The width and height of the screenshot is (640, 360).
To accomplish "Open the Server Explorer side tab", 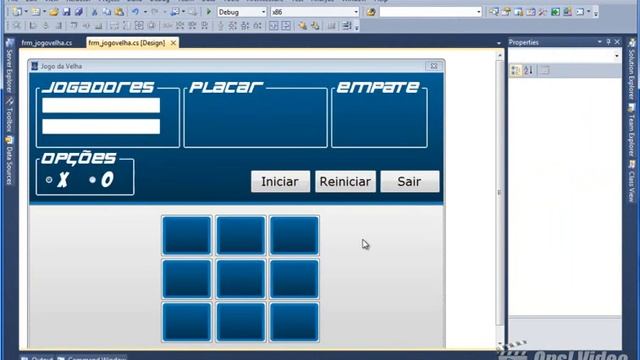I will click(9, 67).
